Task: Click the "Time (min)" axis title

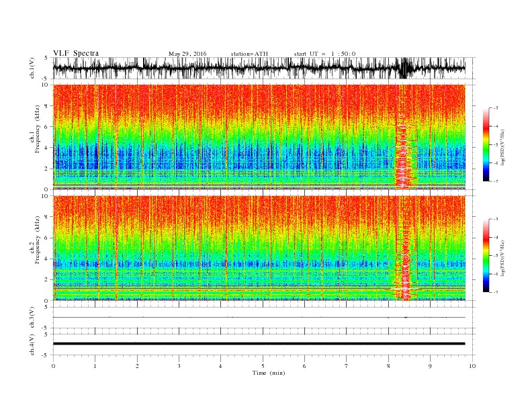Action: point(269,373)
